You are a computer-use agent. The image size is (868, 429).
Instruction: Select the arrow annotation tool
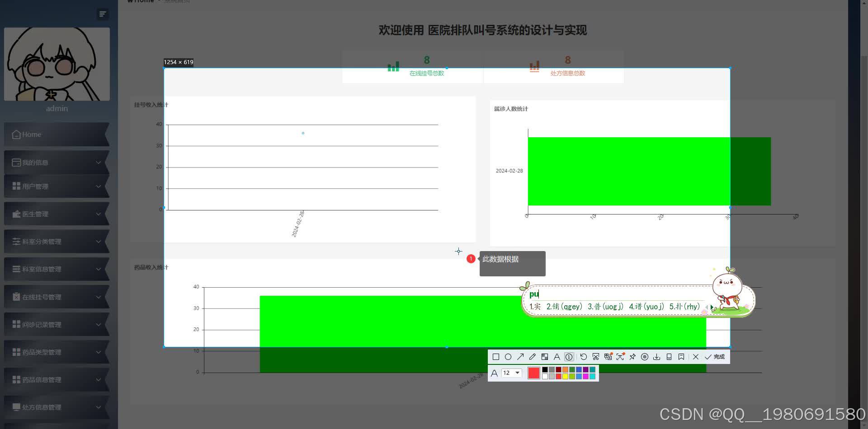521,357
